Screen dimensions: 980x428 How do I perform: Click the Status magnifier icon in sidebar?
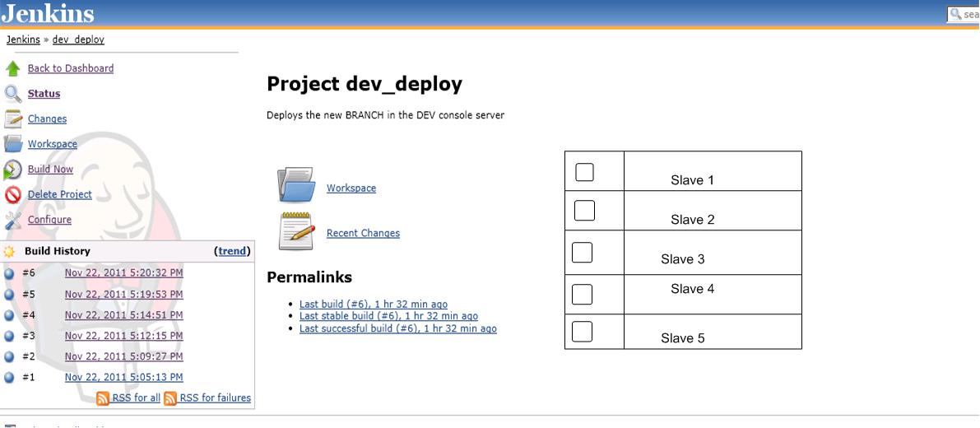[12, 94]
